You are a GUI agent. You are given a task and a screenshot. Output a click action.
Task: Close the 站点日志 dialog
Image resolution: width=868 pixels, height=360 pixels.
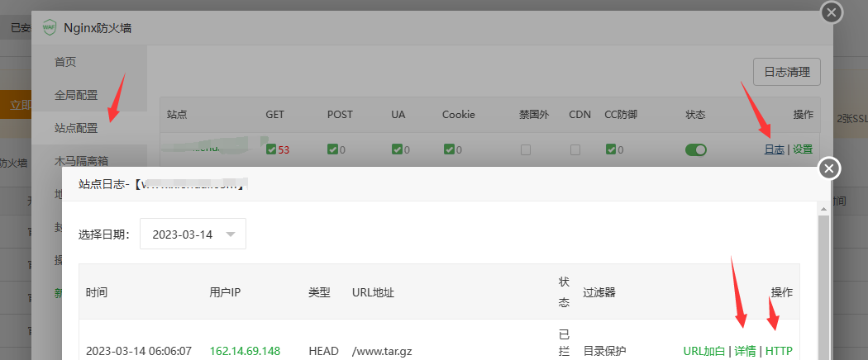click(x=828, y=168)
